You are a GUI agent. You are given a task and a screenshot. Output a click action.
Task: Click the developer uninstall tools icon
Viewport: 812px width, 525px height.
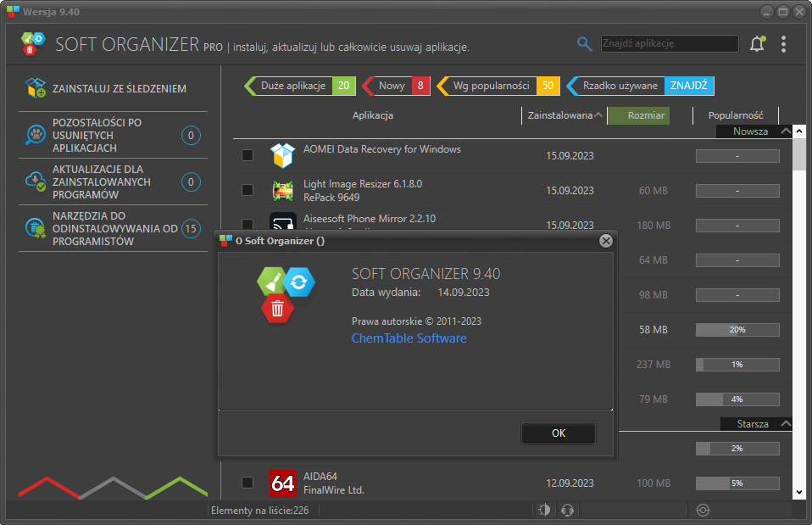[36, 228]
